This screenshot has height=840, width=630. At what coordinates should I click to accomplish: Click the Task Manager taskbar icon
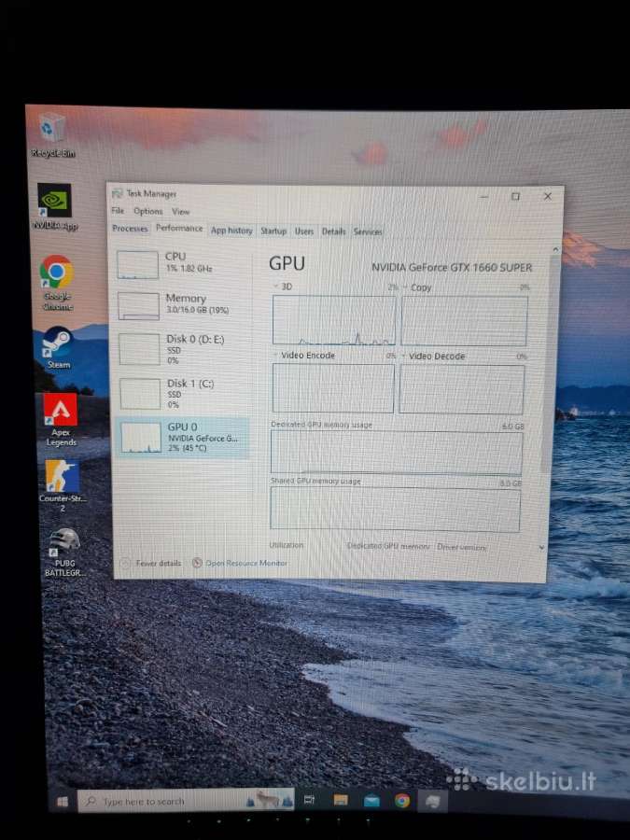(x=432, y=802)
